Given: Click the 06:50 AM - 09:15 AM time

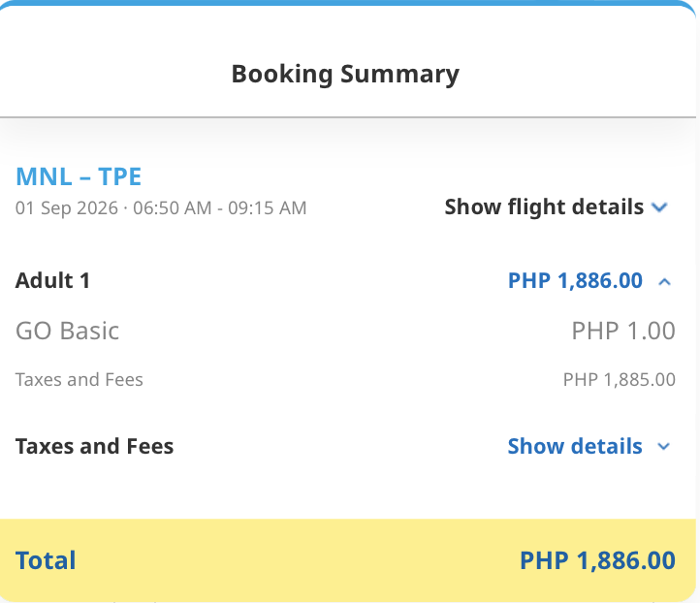Looking at the screenshot, I should click(220, 208).
